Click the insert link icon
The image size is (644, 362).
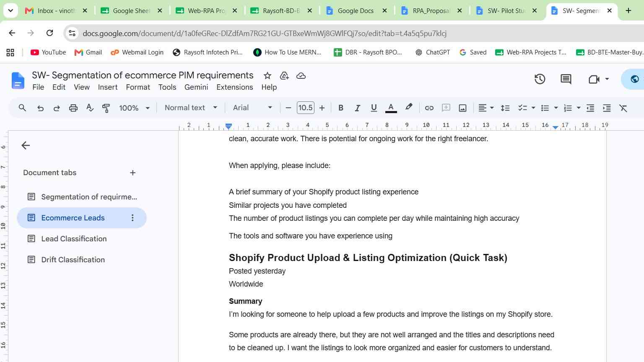[x=429, y=108]
